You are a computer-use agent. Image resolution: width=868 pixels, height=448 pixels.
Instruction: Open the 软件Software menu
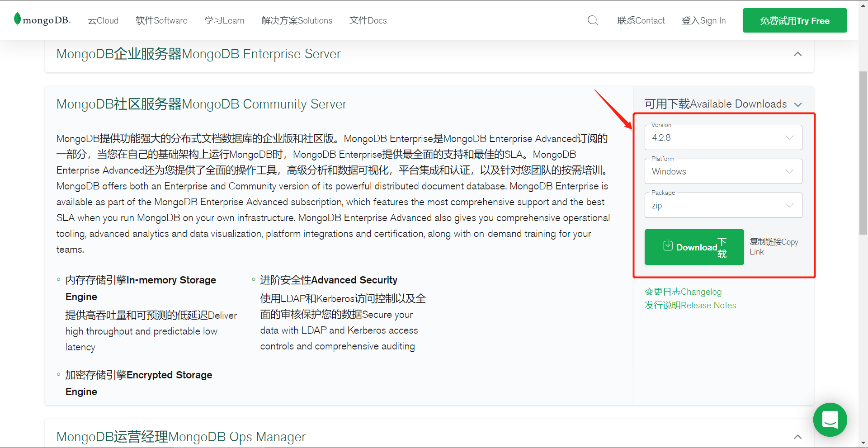(161, 20)
